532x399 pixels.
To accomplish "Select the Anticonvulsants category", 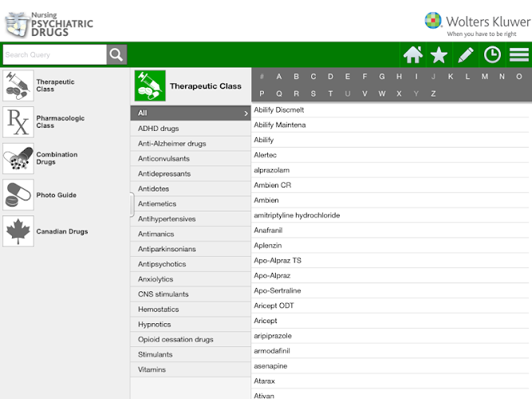I will (x=191, y=159).
